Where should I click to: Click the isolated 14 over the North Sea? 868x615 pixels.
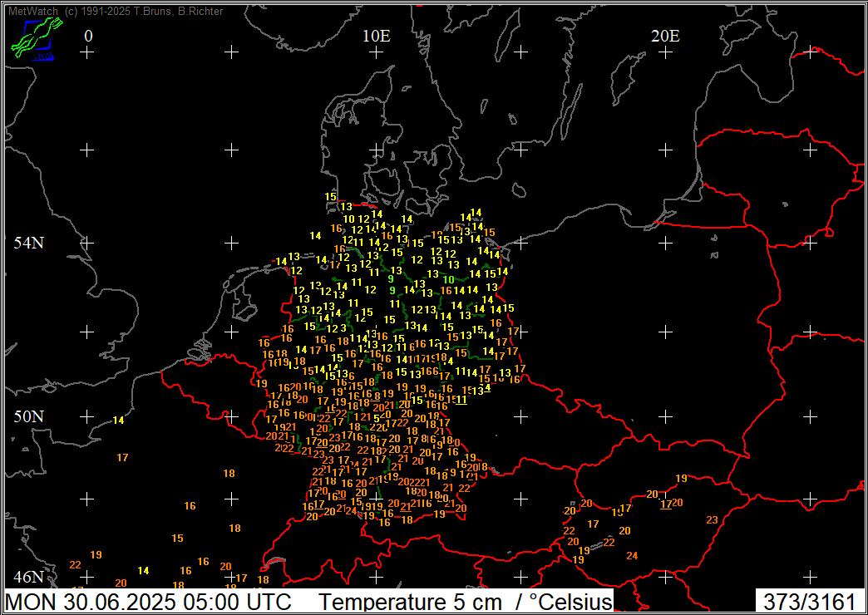(x=316, y=236)
